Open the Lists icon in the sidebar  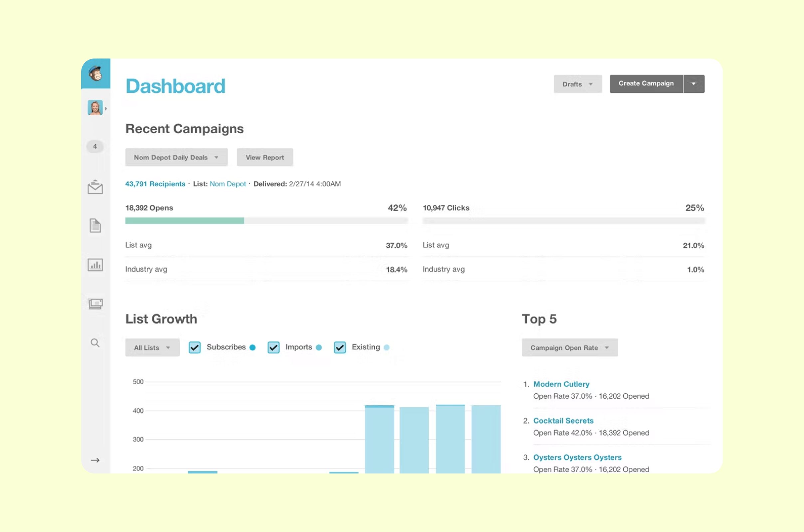pos(95,304)
